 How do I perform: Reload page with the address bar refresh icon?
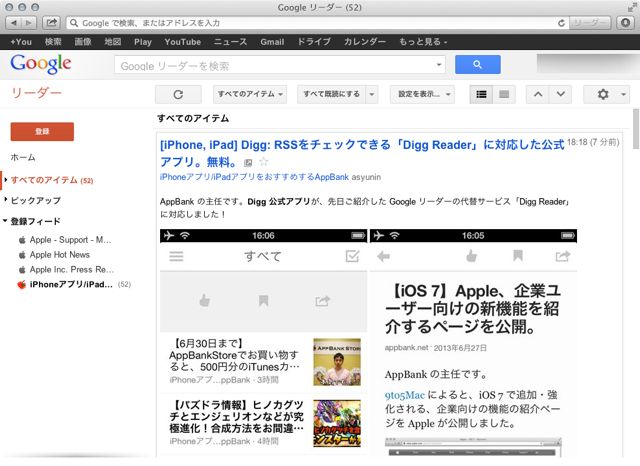(561, 23)
